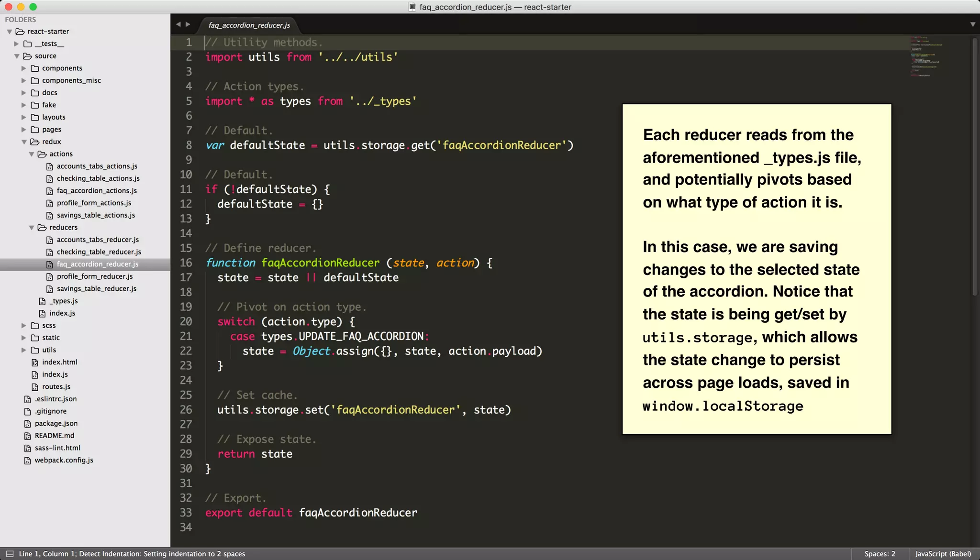Click the package.json file icon
Screen dimensions: 980x560
[27, 424]
